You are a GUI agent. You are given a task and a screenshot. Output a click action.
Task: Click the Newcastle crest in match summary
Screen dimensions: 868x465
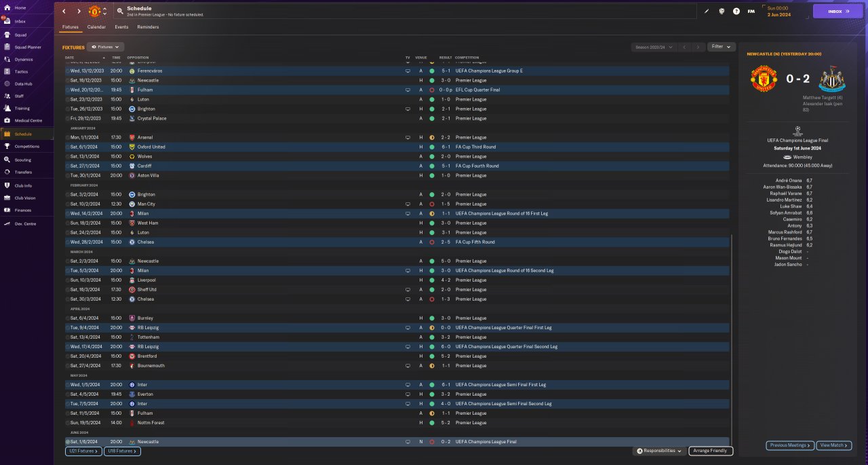831,79
